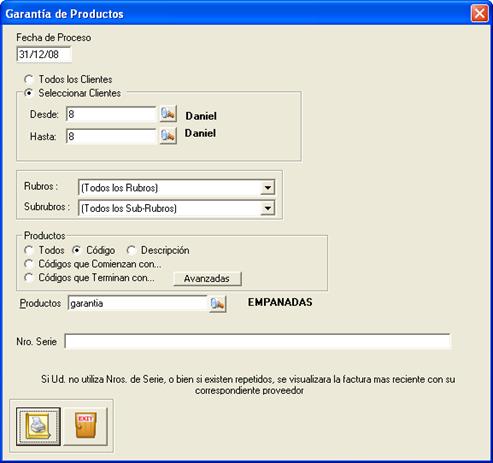The width and height of the screenshot is (493, 463).
Task: Open the Todos los Rubros combo box
Action: pyautogui.click(x=176, y=188)
